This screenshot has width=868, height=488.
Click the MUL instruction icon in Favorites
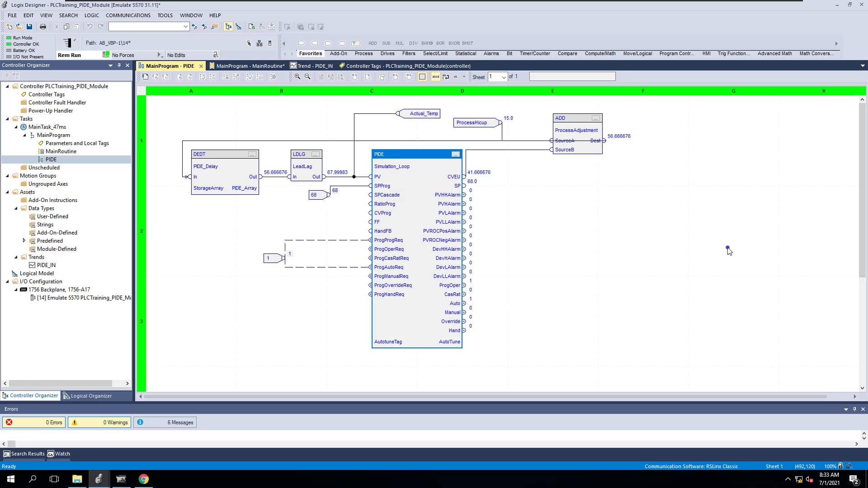point(400,43)
